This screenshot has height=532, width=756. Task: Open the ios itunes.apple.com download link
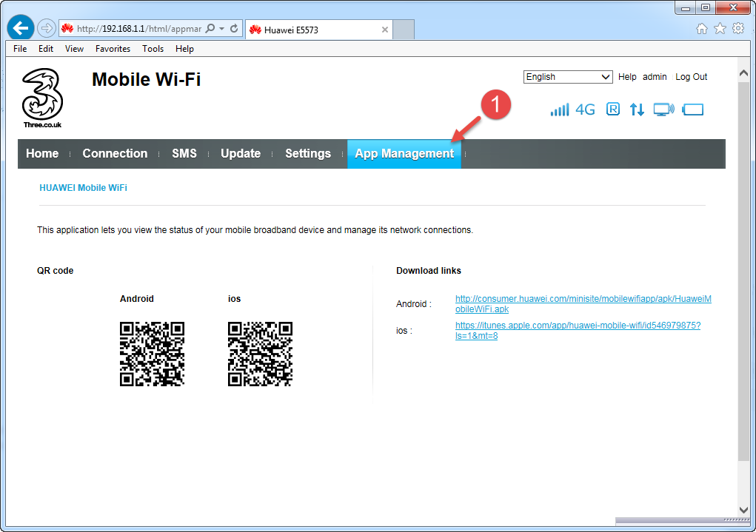[578, 331]
